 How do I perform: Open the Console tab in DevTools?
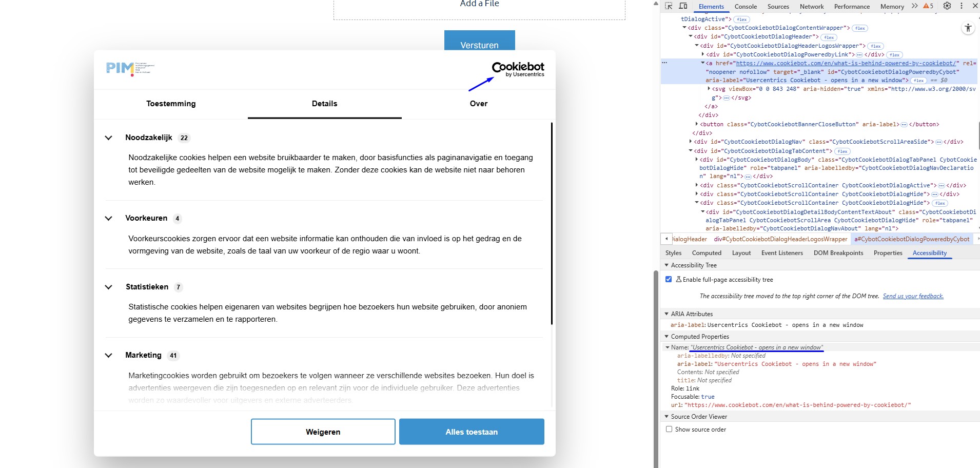point(745,7)
